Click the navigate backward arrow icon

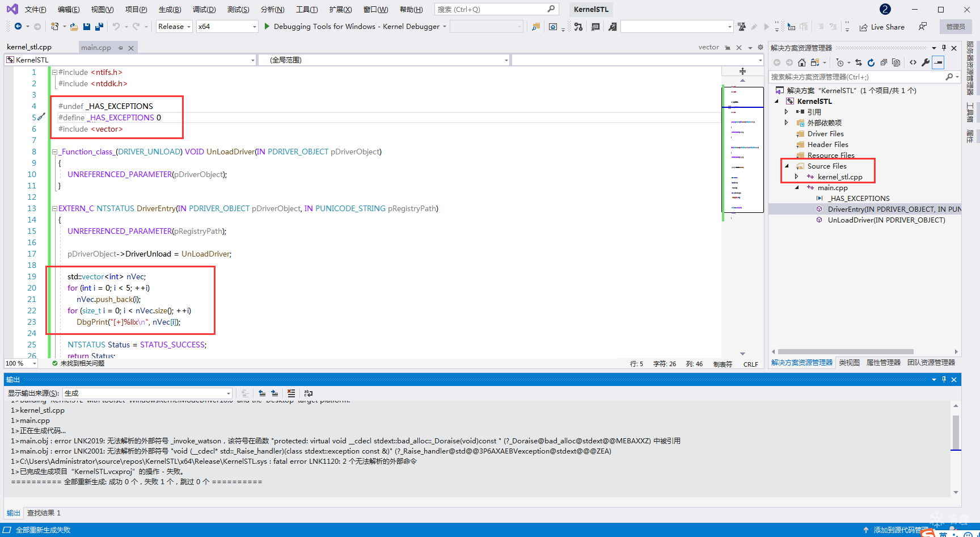pos(18,27)
